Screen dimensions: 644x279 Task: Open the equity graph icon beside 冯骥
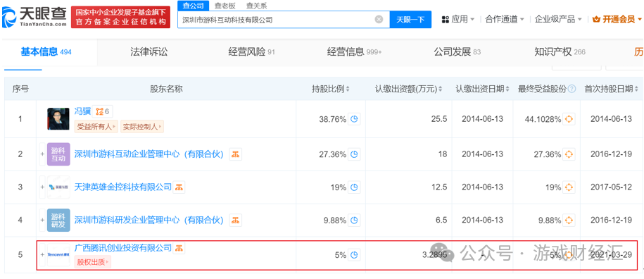[102, 111]
